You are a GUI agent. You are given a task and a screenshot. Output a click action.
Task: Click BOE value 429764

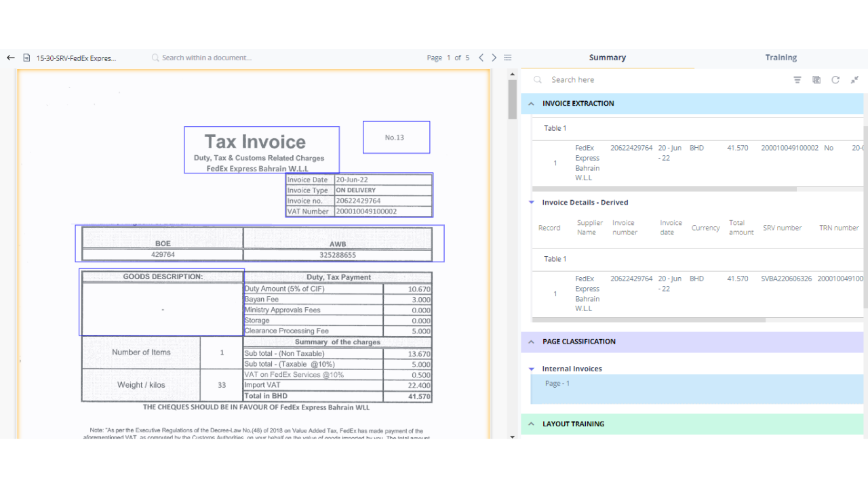click(163, 255)
